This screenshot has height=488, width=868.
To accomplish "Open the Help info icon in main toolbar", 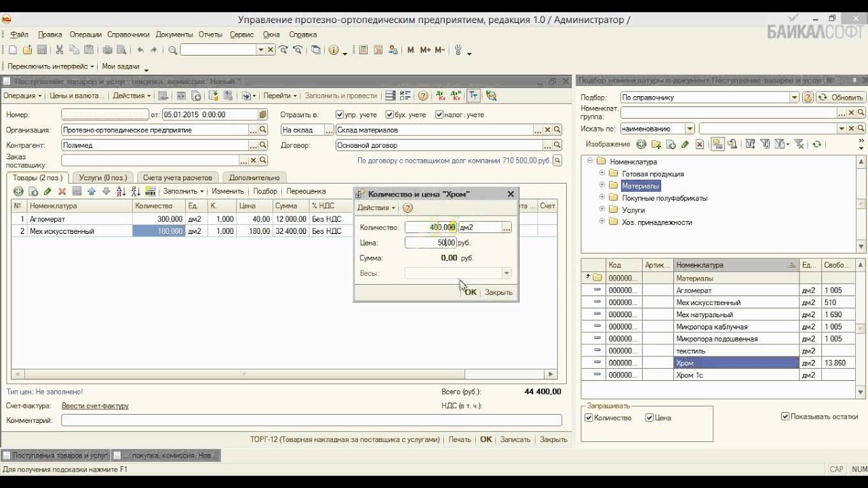I will click(x=334, y=50).
